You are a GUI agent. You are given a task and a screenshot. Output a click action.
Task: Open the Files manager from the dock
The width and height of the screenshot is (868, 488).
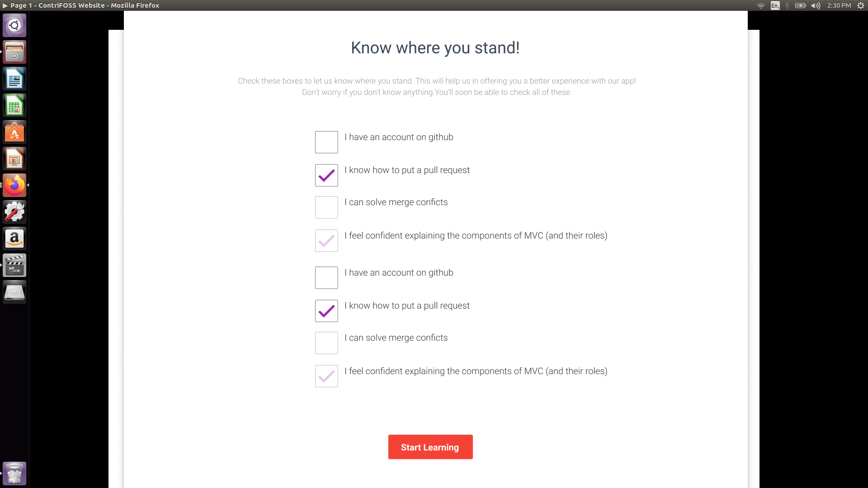click(x=14, y=52)
